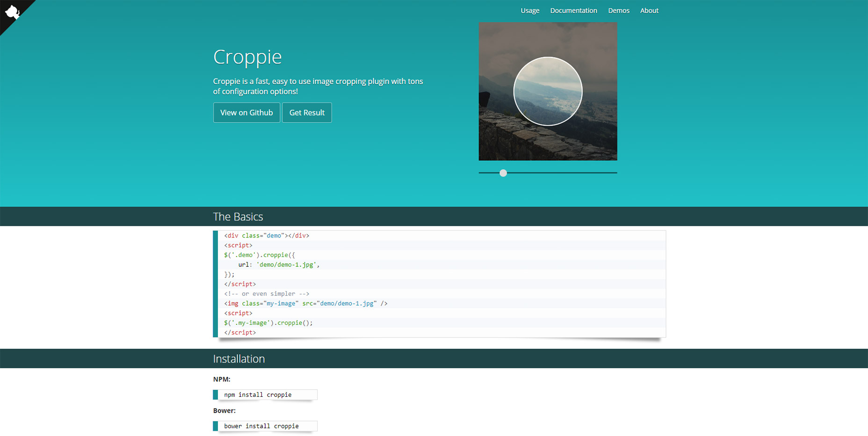This screenshot has height=436, width=868.
Task: Click inside the circular crop viewport
Action: pos(548,91)
